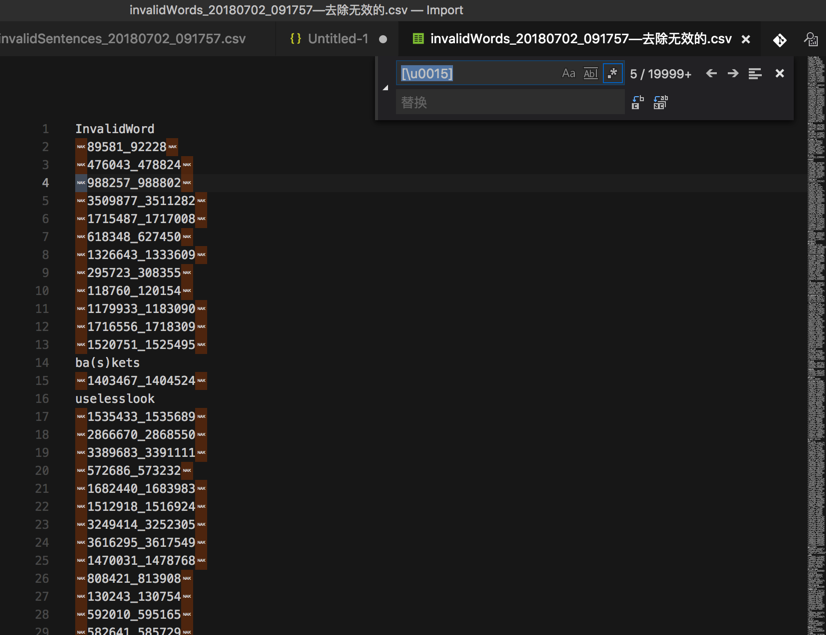826x635 pixels.
Task: Open the git changes diamond icon
Action: click(x=780, y=40)
